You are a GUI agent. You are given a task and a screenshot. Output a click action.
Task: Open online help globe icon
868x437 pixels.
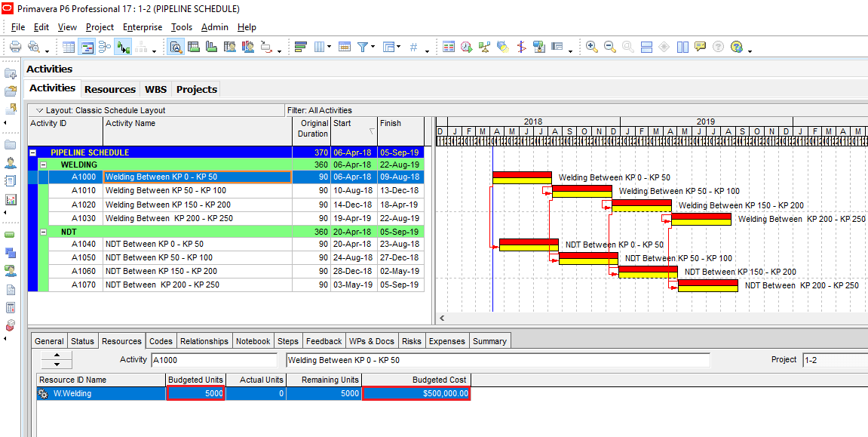point(736,47)
